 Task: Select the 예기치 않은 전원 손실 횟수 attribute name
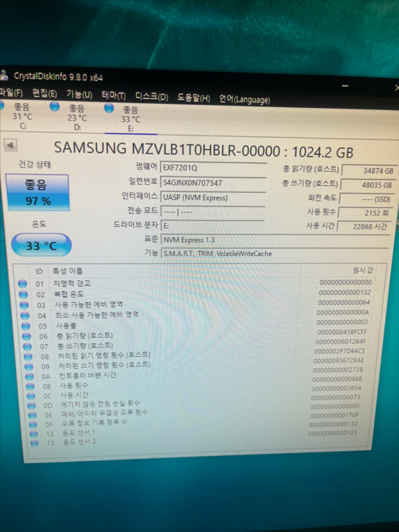pos(100,404)
